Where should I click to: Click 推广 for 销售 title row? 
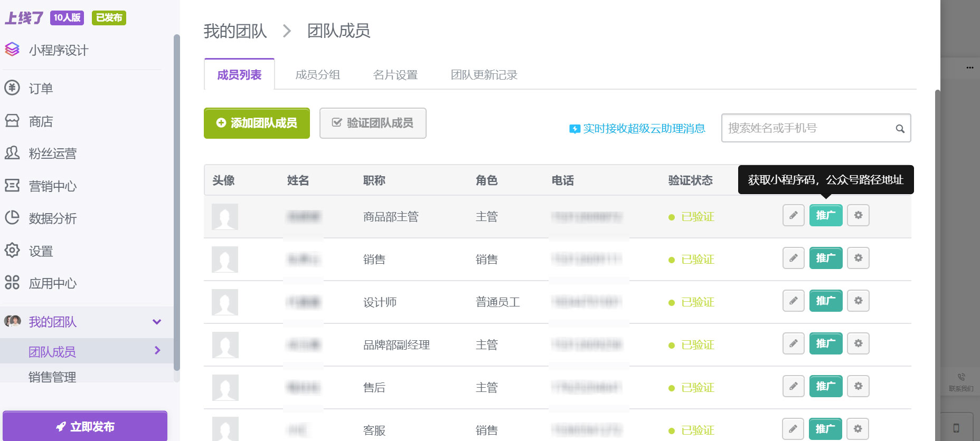pos(826,258)
